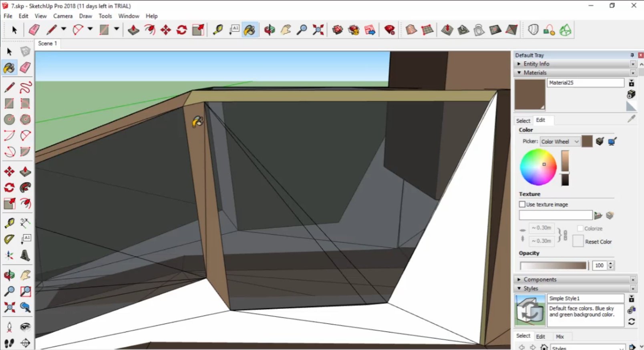Click the Sample Paint eyedropper icon
Screen dimensions: 644x350
[x=631, y=119]
